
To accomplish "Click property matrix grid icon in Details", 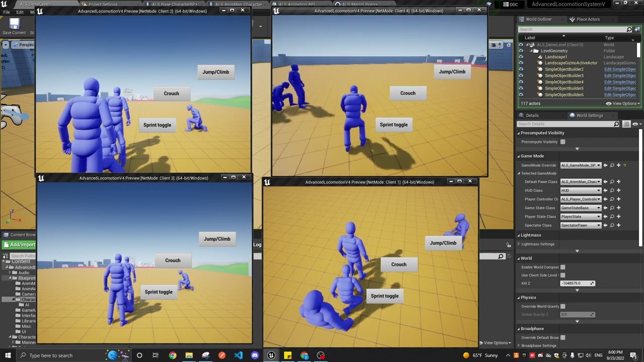I will (626, 124).
